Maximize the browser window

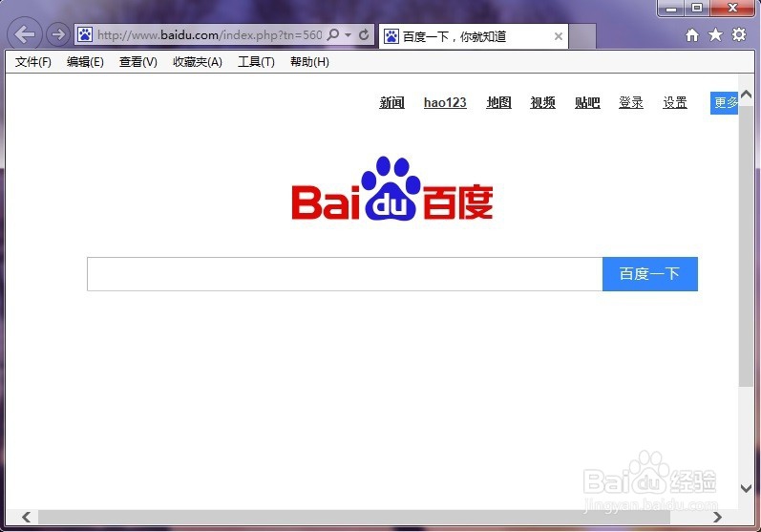click(697, 9)
